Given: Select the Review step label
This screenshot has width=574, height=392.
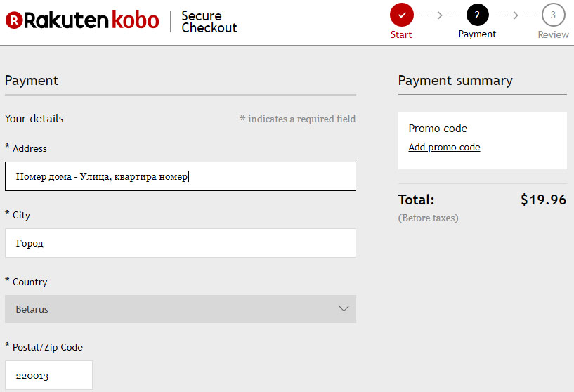Looking at the screenshot, I should [554, 34].
